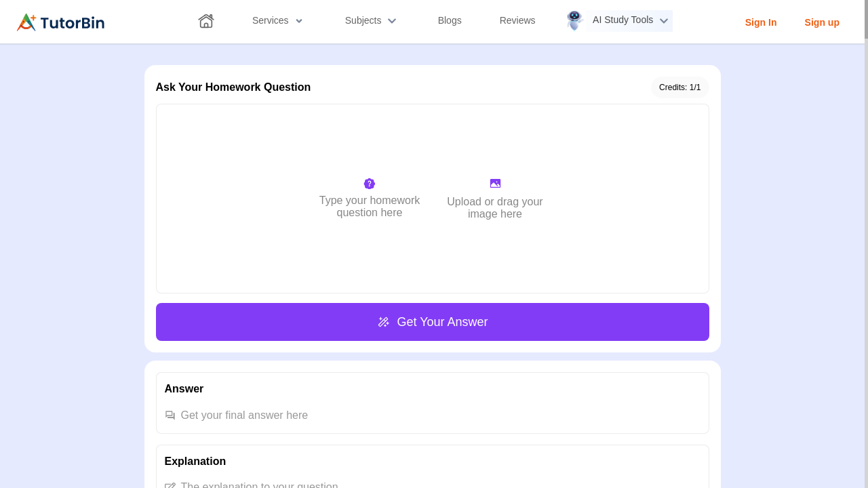Click the AI robot mascot icon

[574, 20]
